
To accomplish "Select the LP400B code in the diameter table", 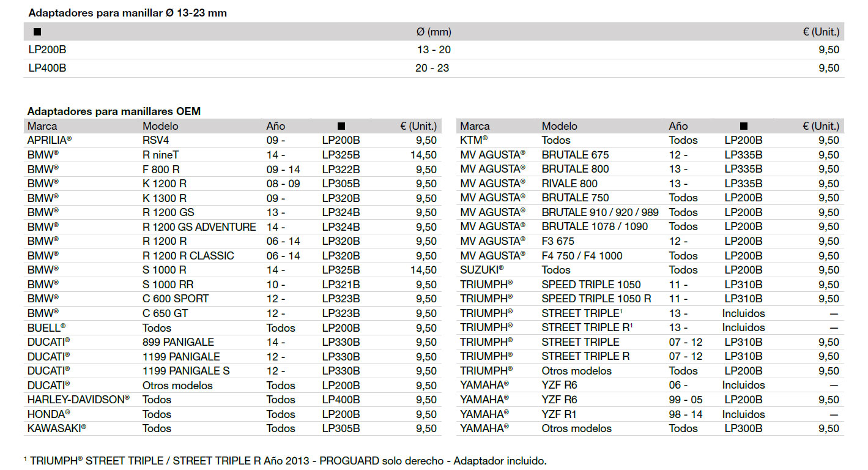I will pos(47,68).
